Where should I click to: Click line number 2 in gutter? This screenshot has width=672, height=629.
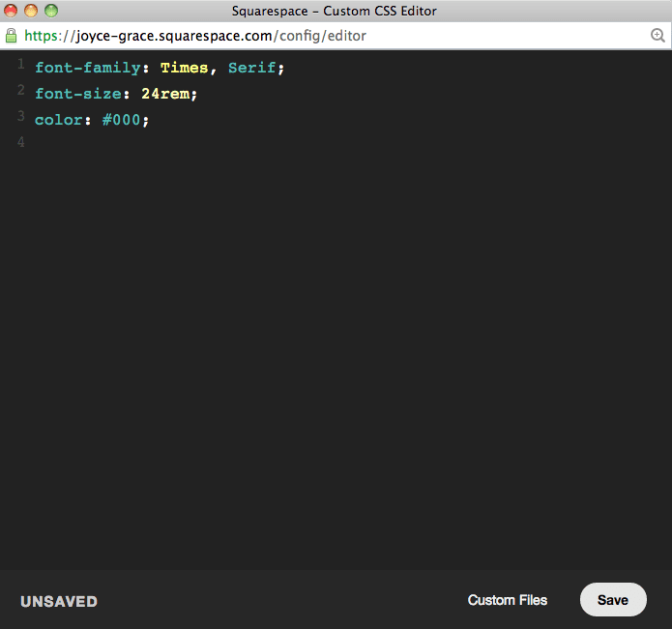tap(21, 90)
